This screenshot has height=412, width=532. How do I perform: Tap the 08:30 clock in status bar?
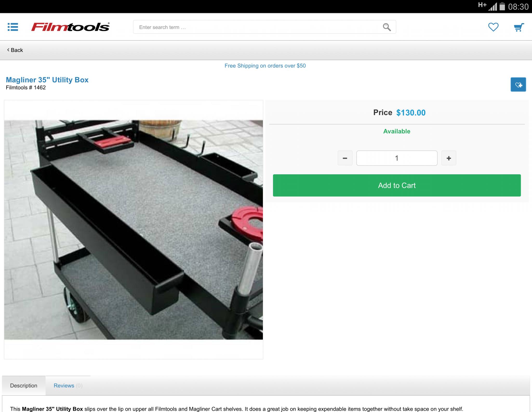pyautogui.click(x=518, y=6)
